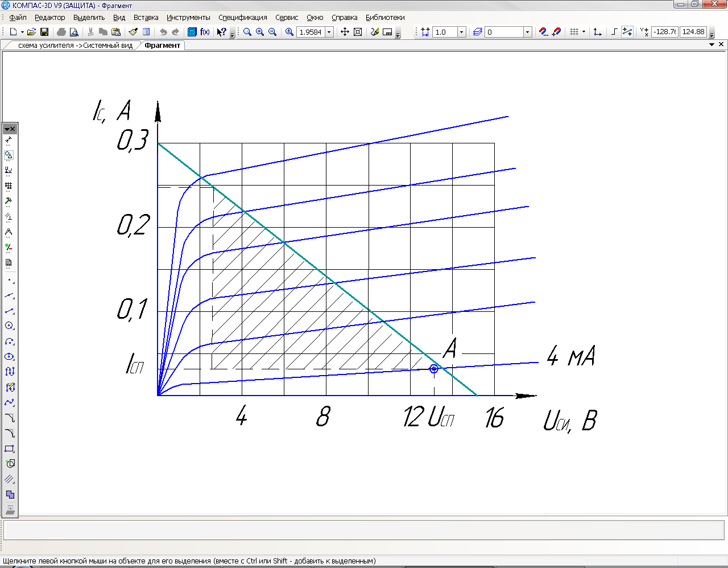Open the Спецификация menu
Screen dimensions: 728x568
[x=243, y=18]
